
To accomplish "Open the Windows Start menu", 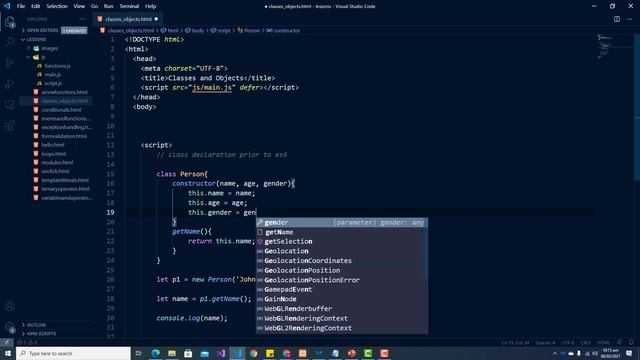I will [x=8, y=353].
